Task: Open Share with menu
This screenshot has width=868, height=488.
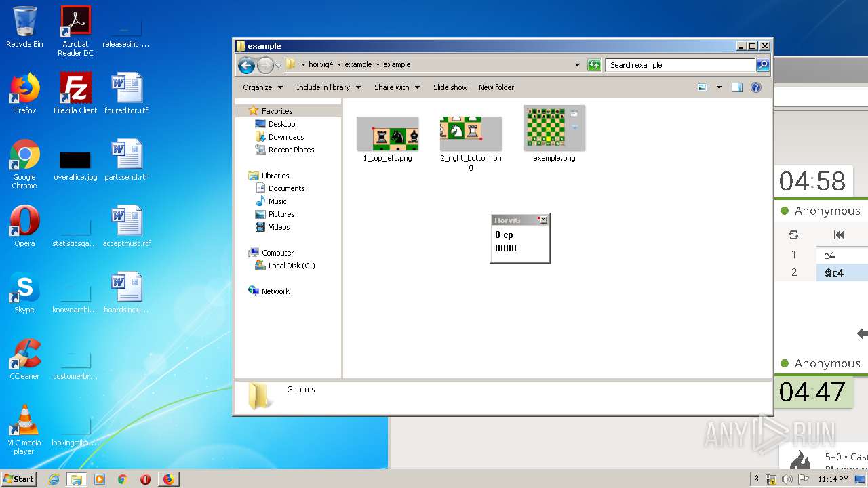Action: pos(397,87)
